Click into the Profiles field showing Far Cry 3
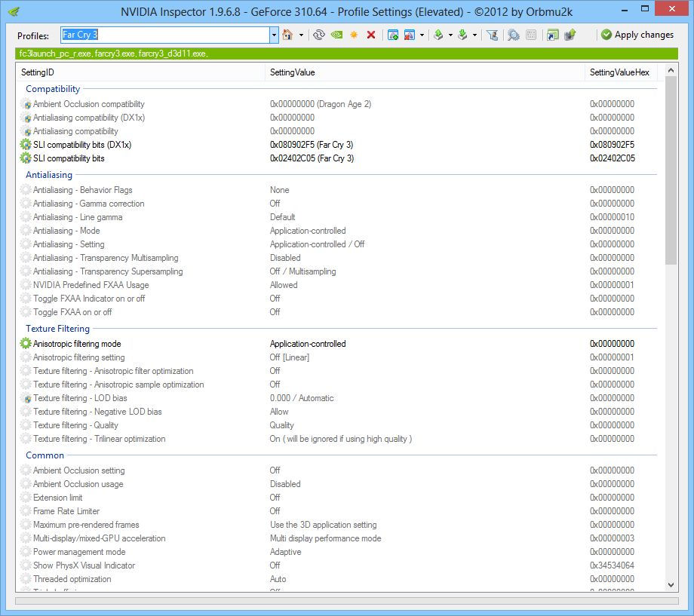Screen dimensions: 694x616 (x=165, y=35)
